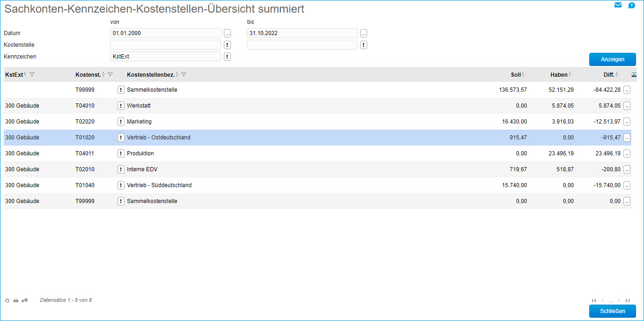Click the Haben value 518,87
Image resolution: width=644 pixels, height=321 pixels.
pyautogui.click(x=565, y=169)
